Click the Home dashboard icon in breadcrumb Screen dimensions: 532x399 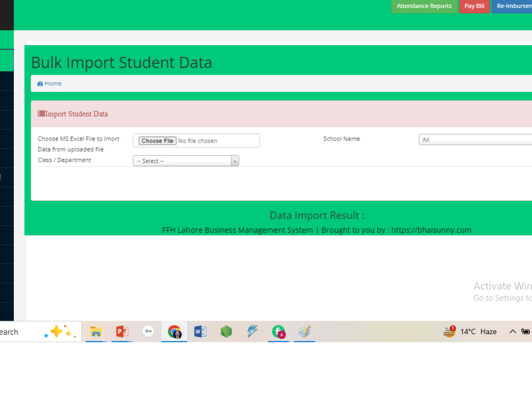tap(40, 84)
